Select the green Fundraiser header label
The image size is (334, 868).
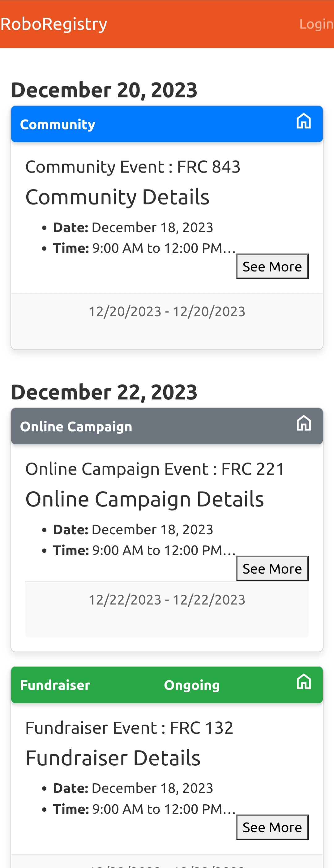click(x=55, y=685)
